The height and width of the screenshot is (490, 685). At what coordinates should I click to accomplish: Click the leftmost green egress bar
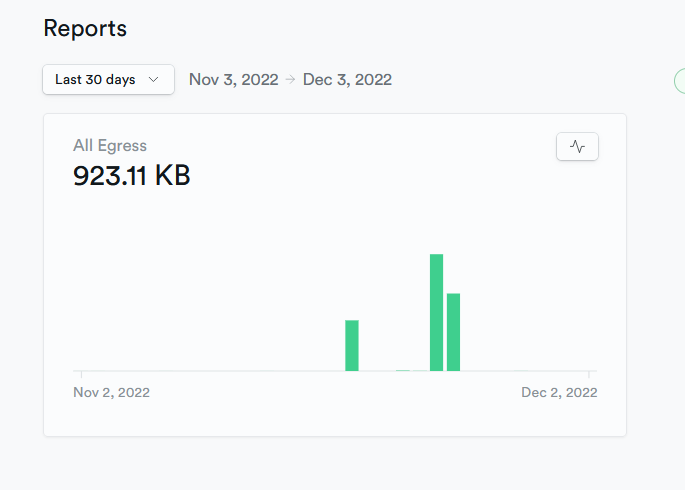tap(352, 345)
